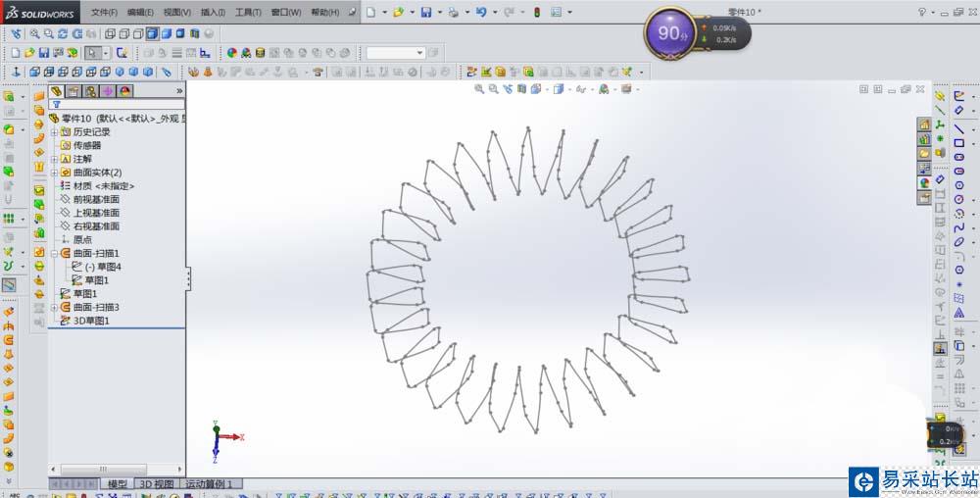The height and width of the screenshot is (498, 980).
Task: Select 零件10 root node in tree
Action: click(x=117, y=118)
